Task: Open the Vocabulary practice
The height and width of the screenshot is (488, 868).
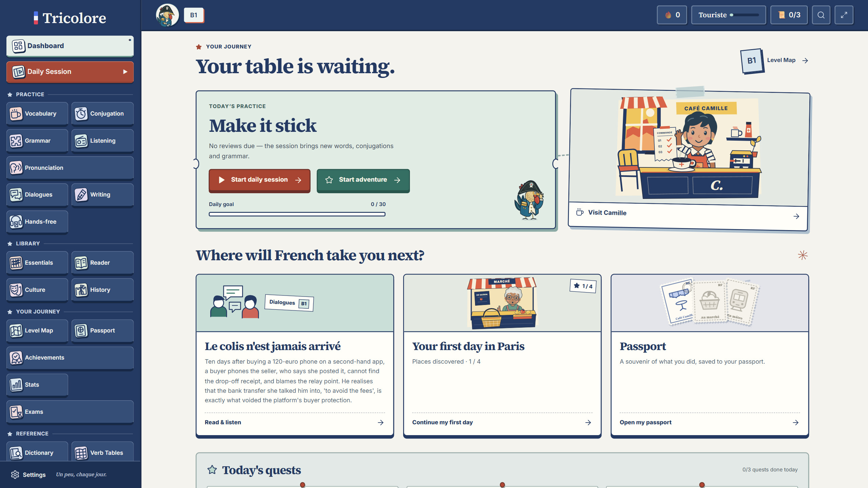Action: coord(37,114)
